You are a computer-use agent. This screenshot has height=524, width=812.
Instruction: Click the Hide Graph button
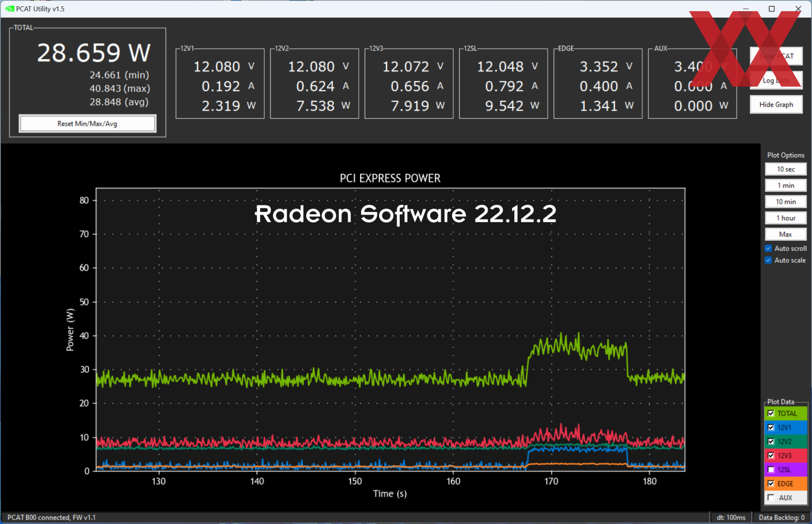coord(776,104)
